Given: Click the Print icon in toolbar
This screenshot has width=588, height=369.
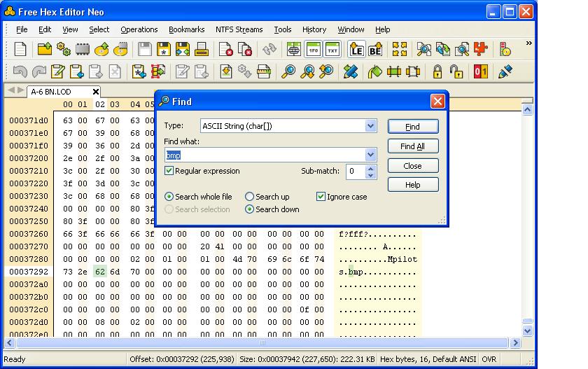Looking at the screenshot, I should coord(202,49).
